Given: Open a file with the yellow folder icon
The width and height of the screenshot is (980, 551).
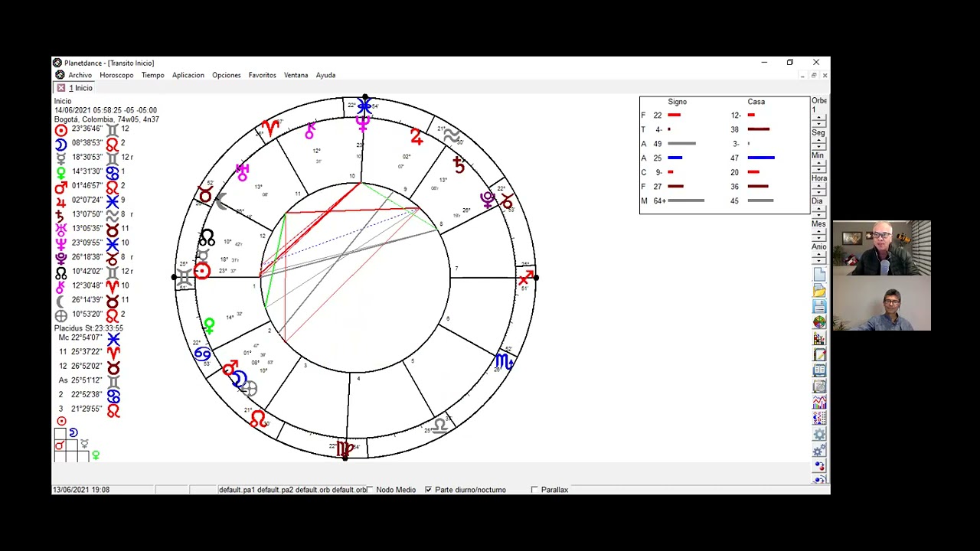Looking at the screenshot, I should pos(819,291).
